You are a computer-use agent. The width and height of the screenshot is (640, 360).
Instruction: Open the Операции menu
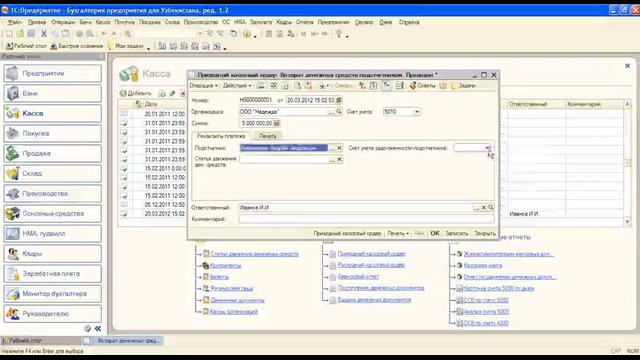click(x=63, y=22)
